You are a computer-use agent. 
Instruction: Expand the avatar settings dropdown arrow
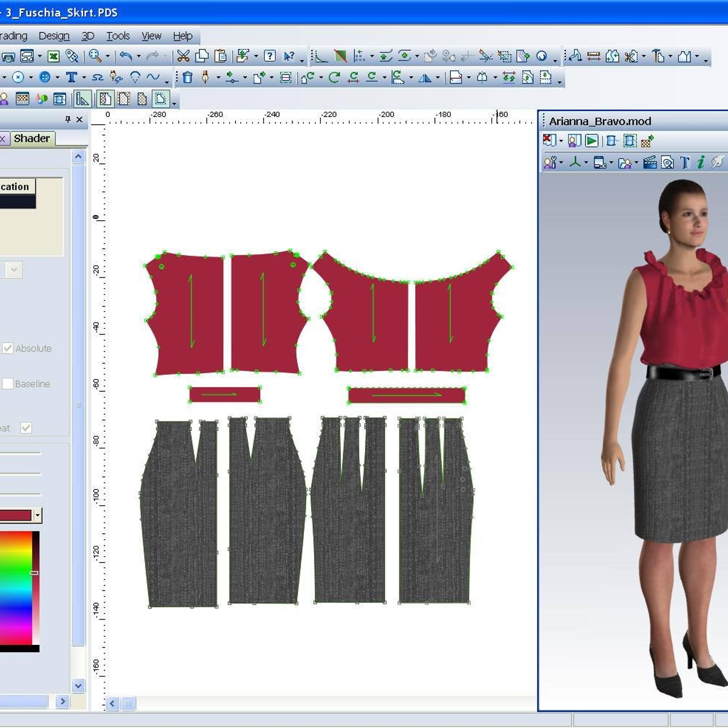(561, 163)
